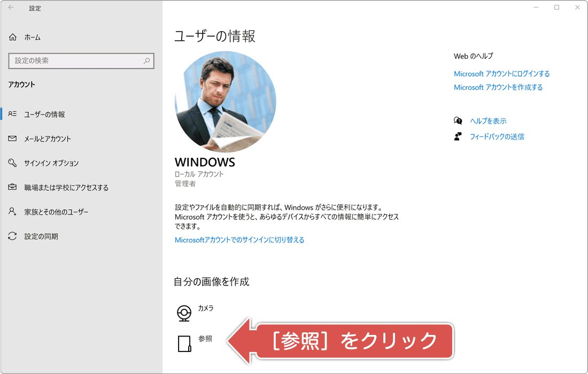The height and width of the screenshot is (374, 588).
Task: Click the search magnifier icon
Action: click(146, 61)
